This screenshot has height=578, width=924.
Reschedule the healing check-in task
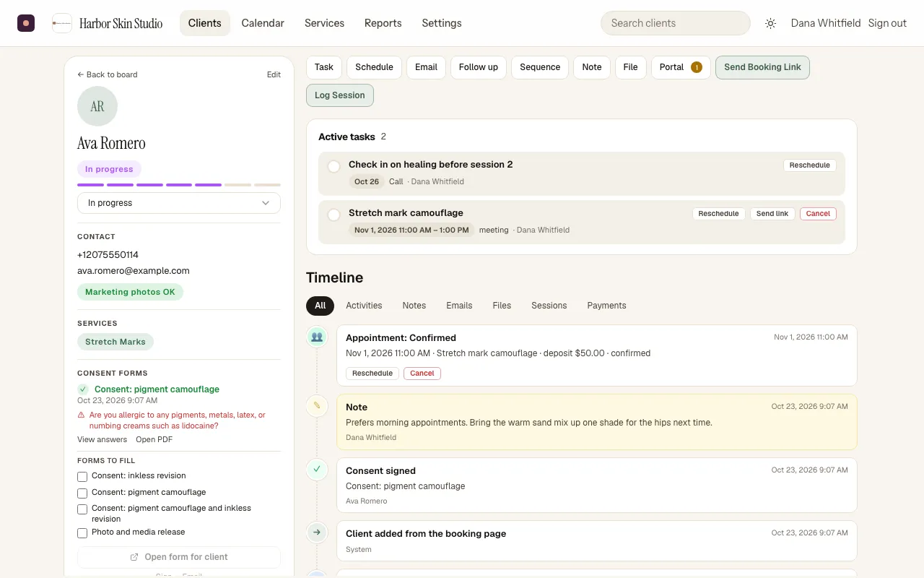click(x=810, y=165)
